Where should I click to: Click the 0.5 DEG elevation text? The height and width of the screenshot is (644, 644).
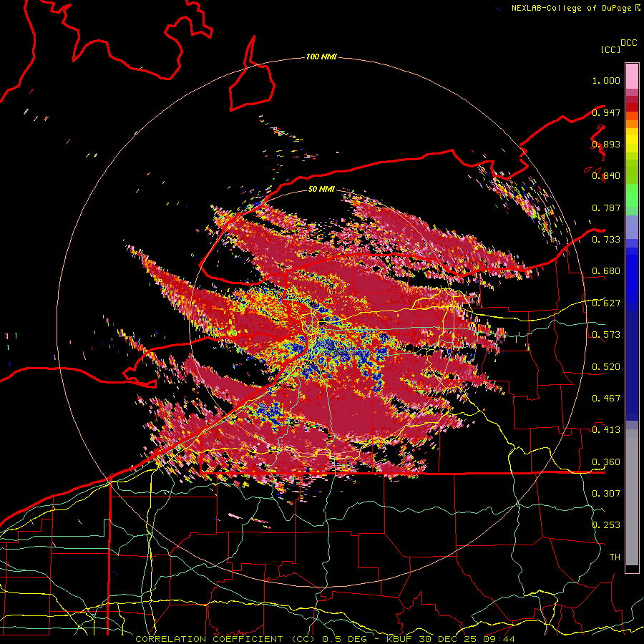click(x=345, y=639)
